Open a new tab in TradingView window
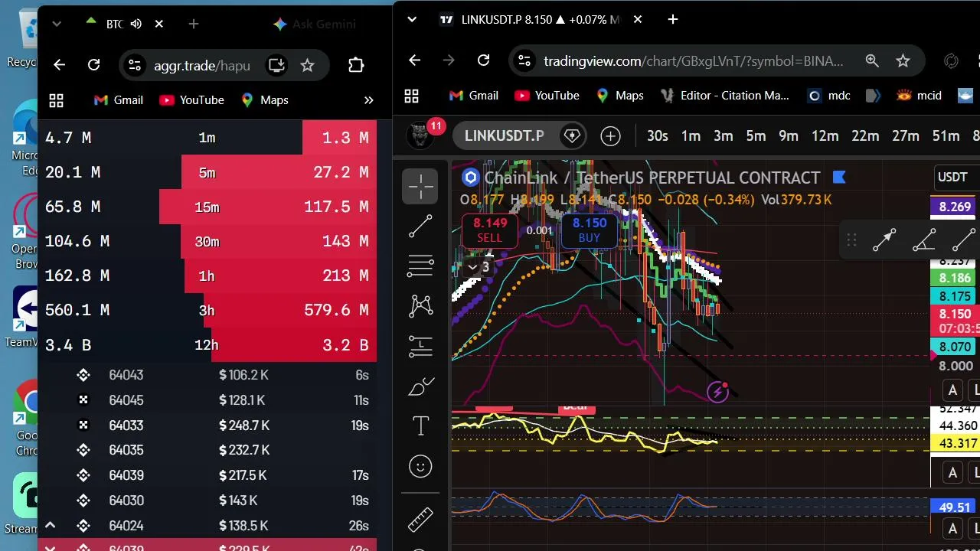The image size is (980, 551). point(672,19)
